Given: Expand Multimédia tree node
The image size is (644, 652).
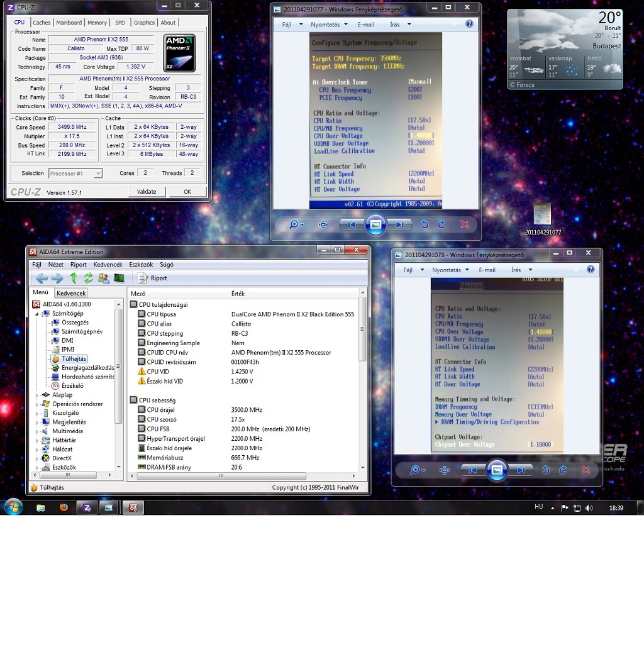Looking at the screenshot, I should (36, 431).
